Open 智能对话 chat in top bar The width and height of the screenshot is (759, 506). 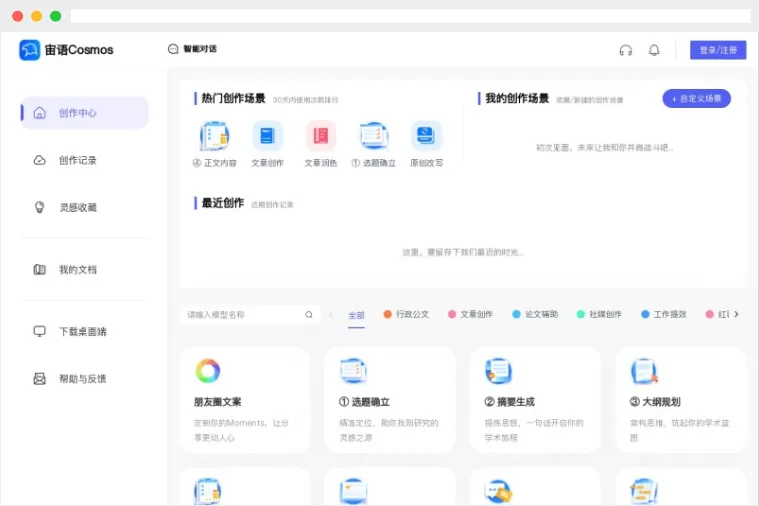click(x=192, y=49)
